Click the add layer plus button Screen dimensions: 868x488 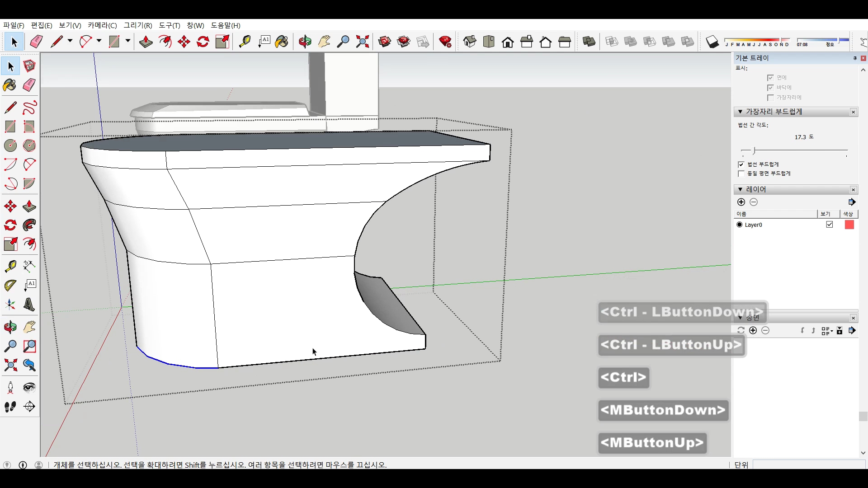tap(741, 202)
